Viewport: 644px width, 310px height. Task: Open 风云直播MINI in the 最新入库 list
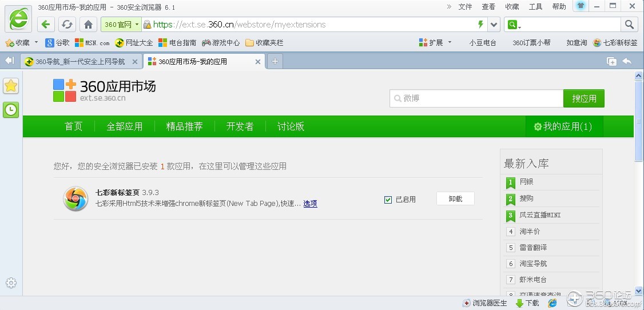(540, 214)
